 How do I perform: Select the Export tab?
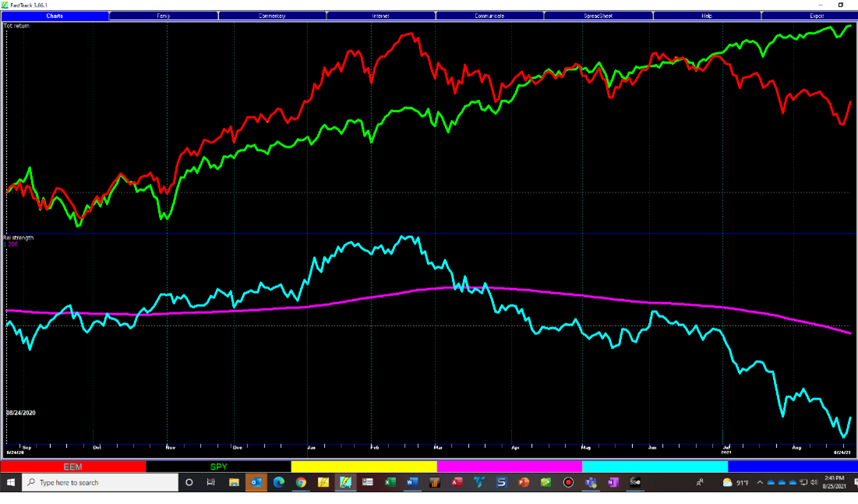coord(816,16)
